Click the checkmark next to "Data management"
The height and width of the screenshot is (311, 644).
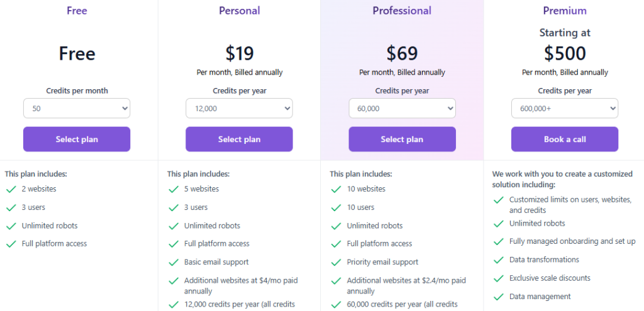coord(498,297)
